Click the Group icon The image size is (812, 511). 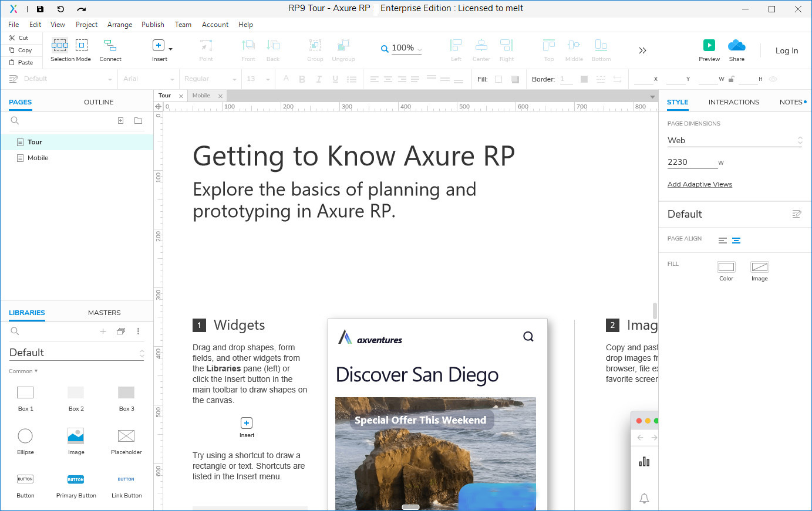point(315,45)
